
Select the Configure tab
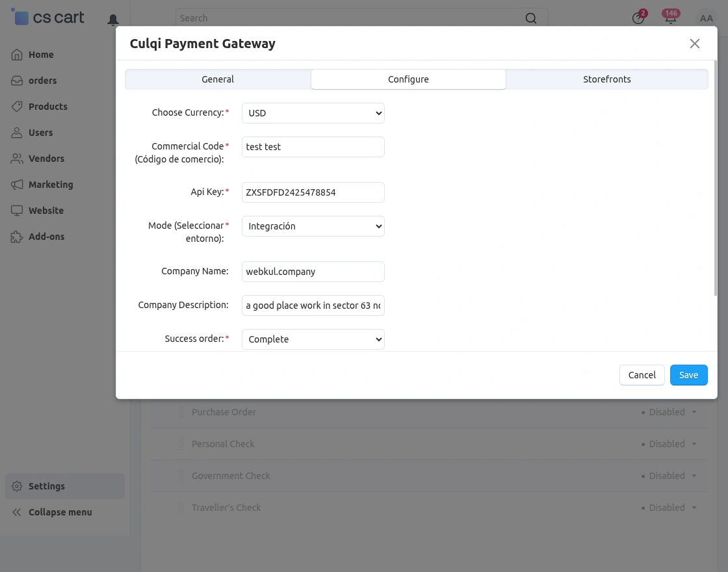coord(408,79)
